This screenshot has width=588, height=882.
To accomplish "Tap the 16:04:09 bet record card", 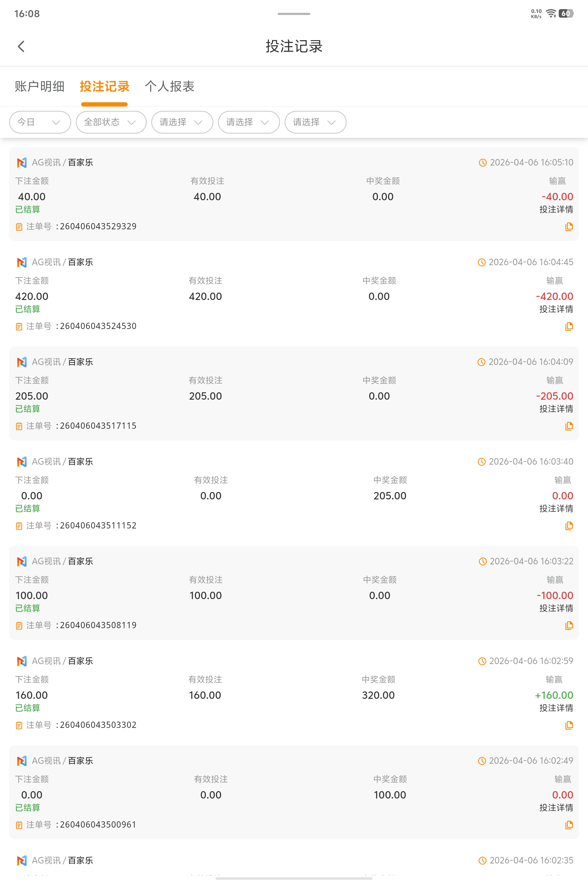I will (294, 394).
